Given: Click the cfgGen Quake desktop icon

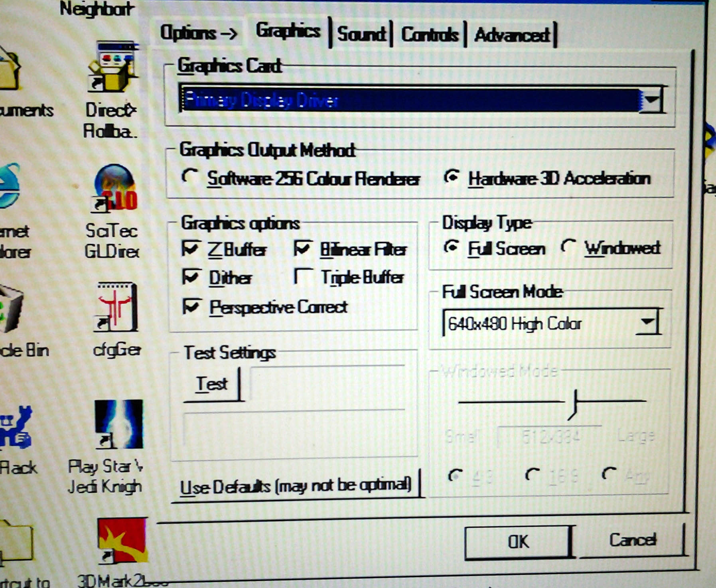Looking at the screenshot, I should pyautogui.click(x=117, y=307).
